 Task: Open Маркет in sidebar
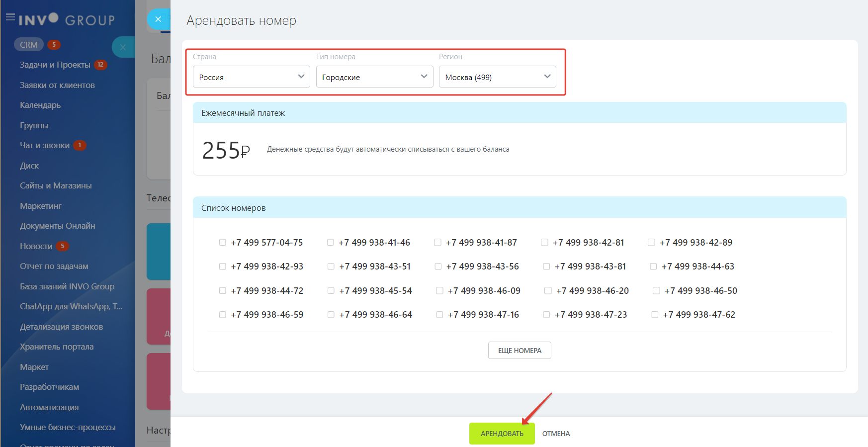[x=34, y=367]
